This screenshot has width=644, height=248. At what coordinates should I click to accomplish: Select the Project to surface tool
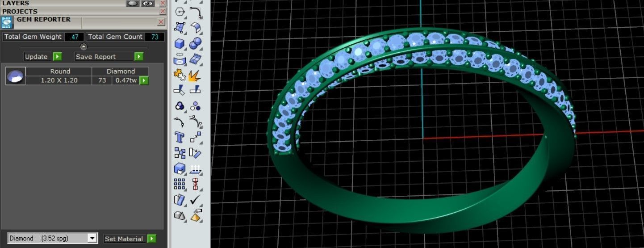coord(195,168)
